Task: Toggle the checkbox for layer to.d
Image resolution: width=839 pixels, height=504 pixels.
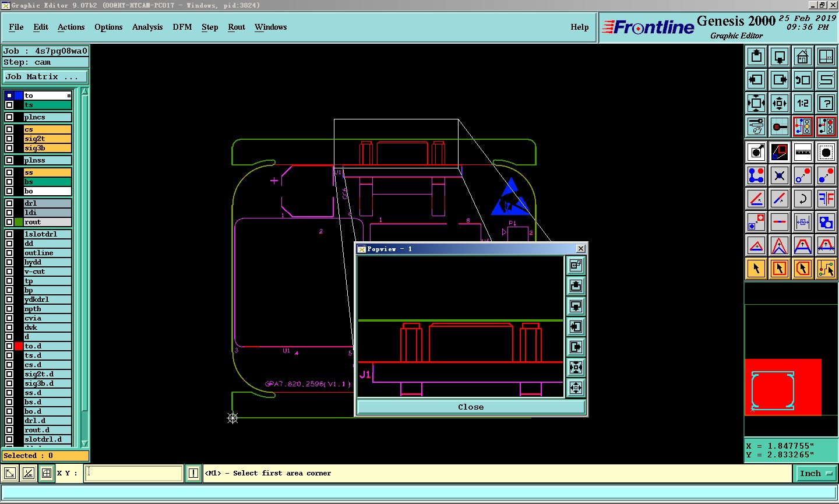Action: (x=9, y=346)
